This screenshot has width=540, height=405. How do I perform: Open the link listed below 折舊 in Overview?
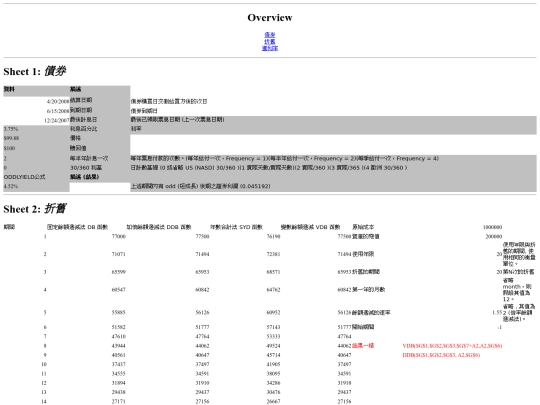click(x=270, y=48)
